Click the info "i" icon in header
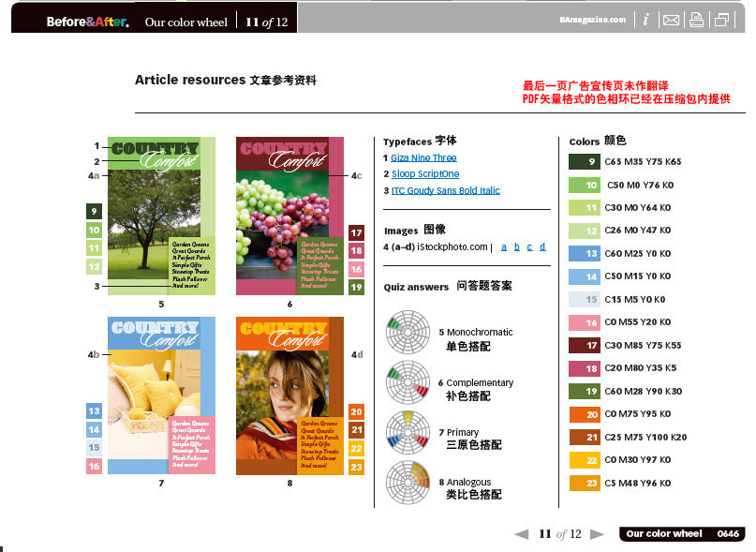Image resolution: width=756 pixels, height=552 pixels. point(646,20)
